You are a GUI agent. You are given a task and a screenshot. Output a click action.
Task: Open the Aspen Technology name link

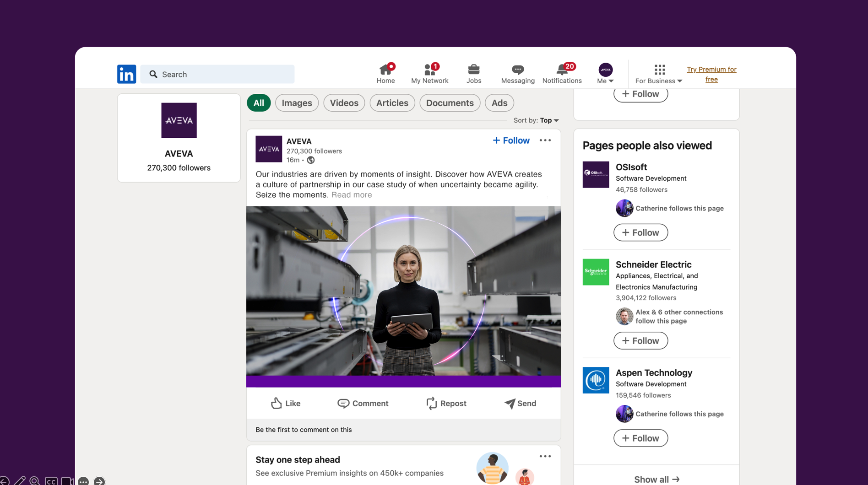[x=654, y=373]
